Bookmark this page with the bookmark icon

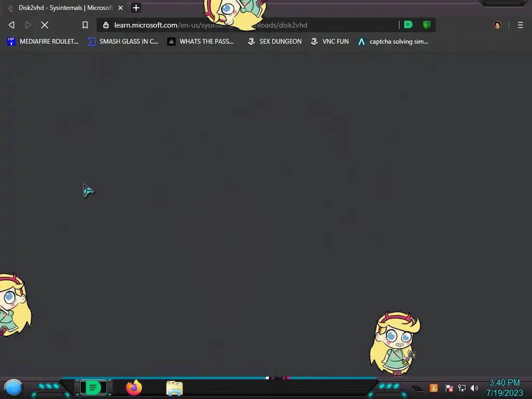(85, 25)
